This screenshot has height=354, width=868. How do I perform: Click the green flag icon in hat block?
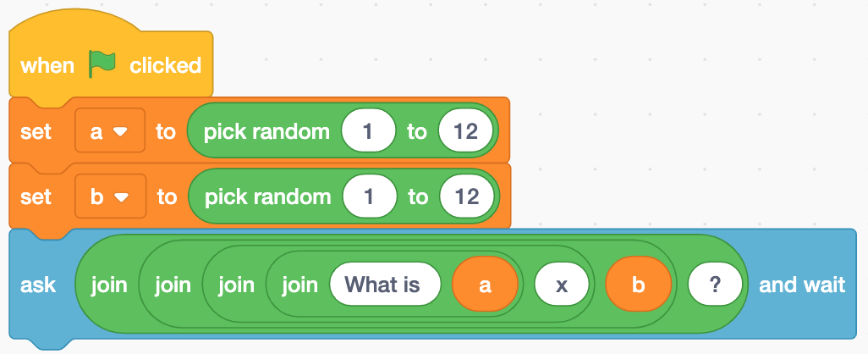[102, 65]
